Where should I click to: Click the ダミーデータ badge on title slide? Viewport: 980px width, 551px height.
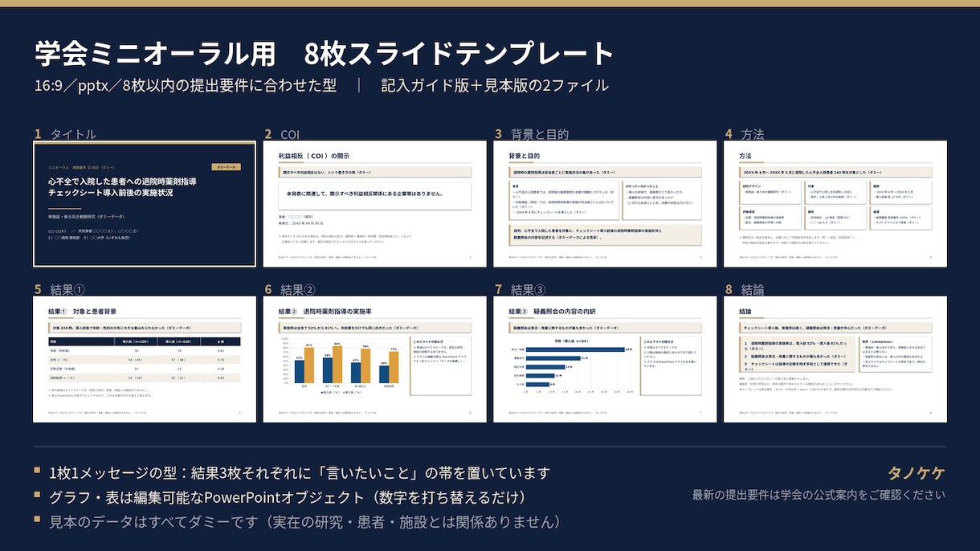[227, 166]
